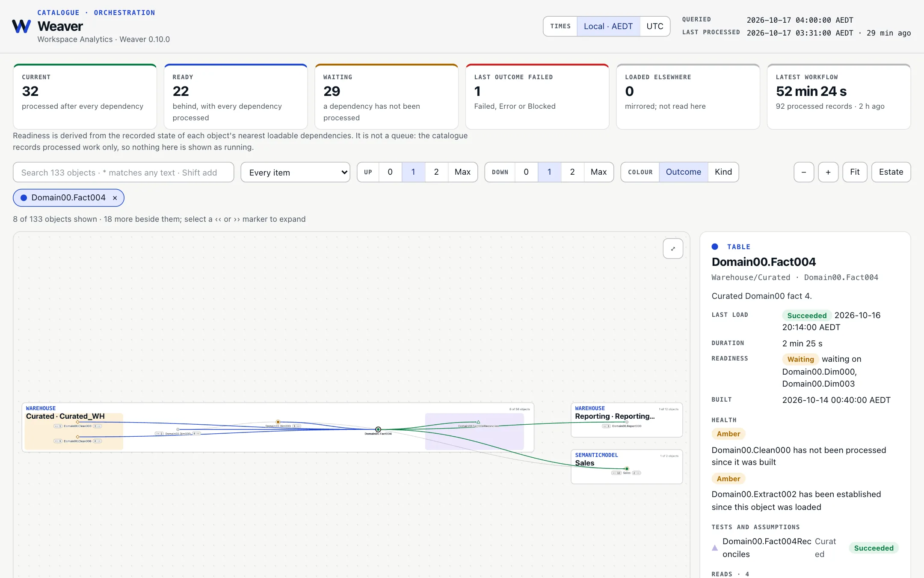Set UP depth to 0
924x578 pixels.
390,172
